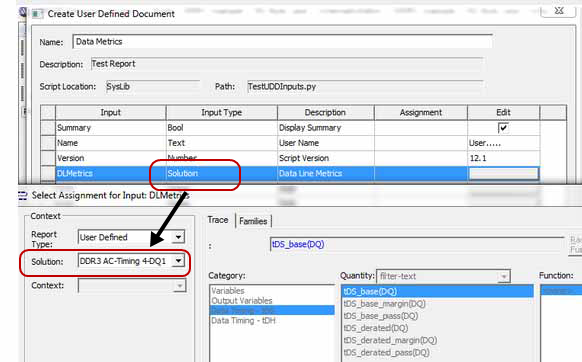Screen dimensions: 582x362
Task: Click the User Name description cell
Action: pos(326,143)
